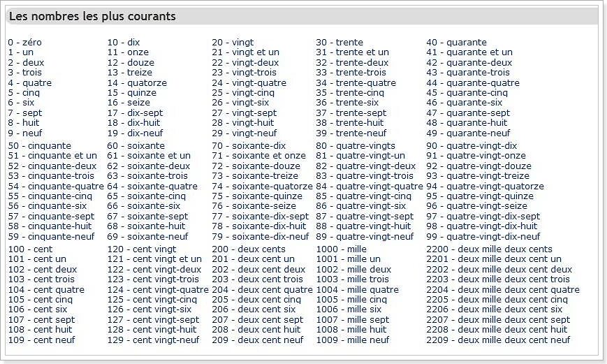
Task: Click on '79 - soixante-dix-neuf'
Action: coord(260,236)
